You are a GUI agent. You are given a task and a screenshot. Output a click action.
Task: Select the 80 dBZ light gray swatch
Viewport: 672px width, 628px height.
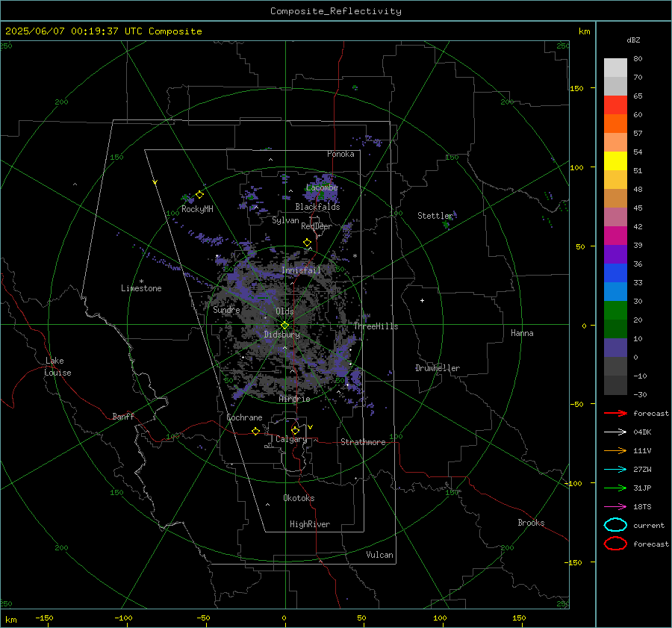tap(615, 67)
